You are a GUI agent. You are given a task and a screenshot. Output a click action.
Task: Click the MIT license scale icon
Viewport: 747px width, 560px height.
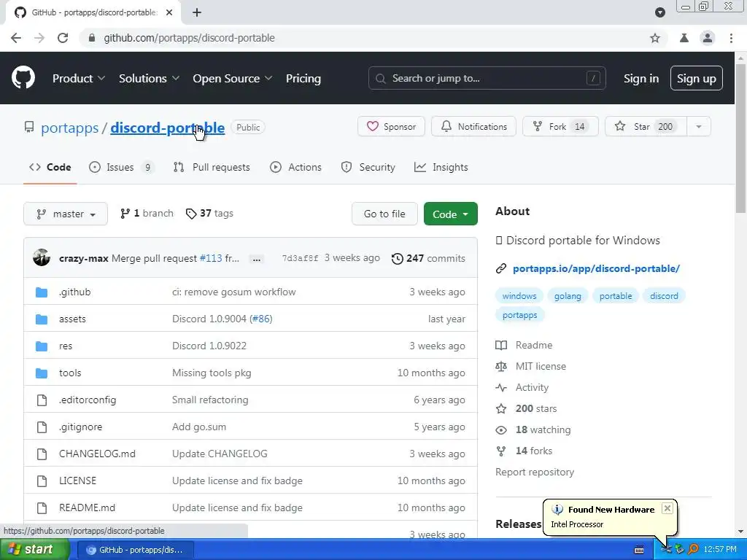[x=500, y=366]
